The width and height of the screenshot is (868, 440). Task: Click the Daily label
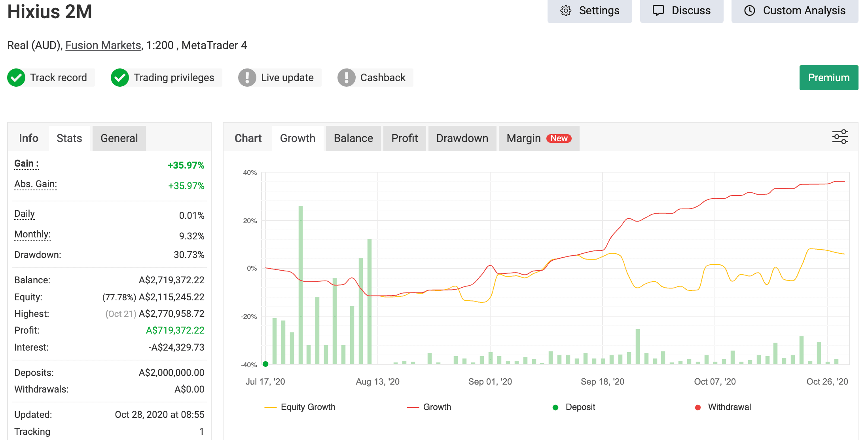pyautogui.click(x=25, y=214)
